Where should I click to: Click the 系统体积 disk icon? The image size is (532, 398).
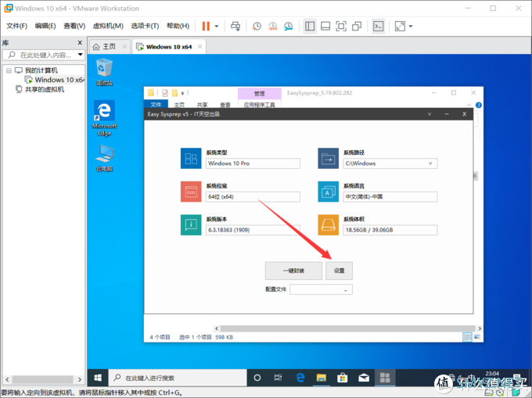[x=328, y=224]
